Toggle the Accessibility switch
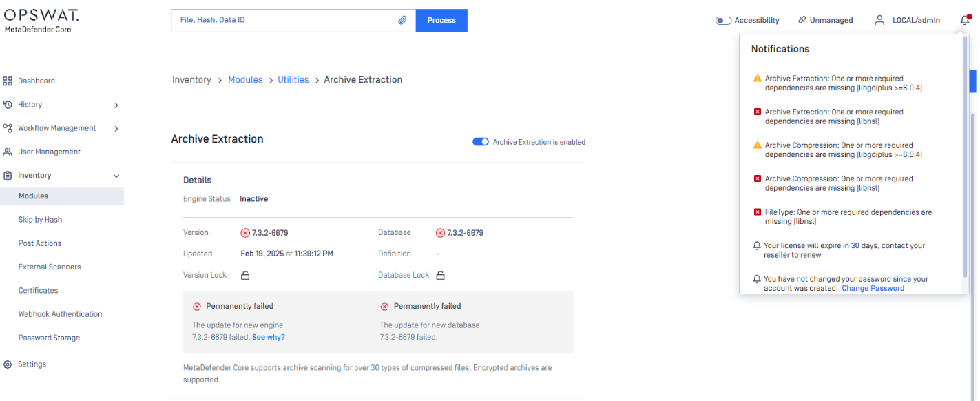This screenshot has width=980, height=401. (723, 21)
